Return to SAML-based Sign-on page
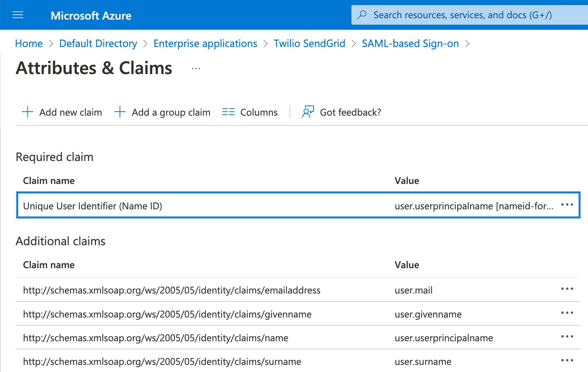 click(410, 43)
